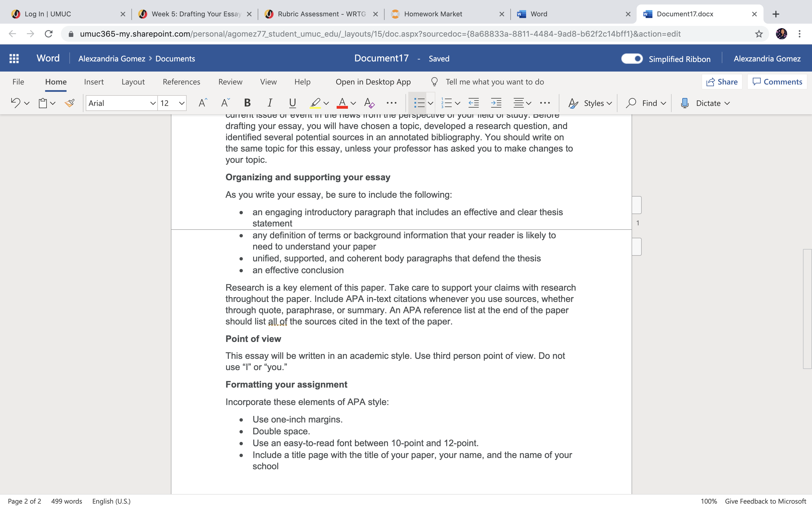Click the Format Painter brush icon
The image size is (812, 507).
click(70, 103)
